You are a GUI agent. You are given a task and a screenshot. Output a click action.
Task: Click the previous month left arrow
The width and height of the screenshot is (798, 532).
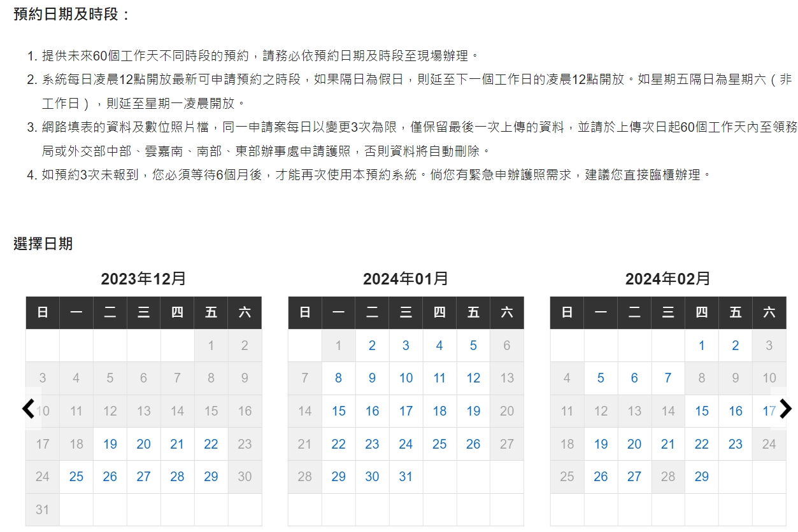pos(29,409)
